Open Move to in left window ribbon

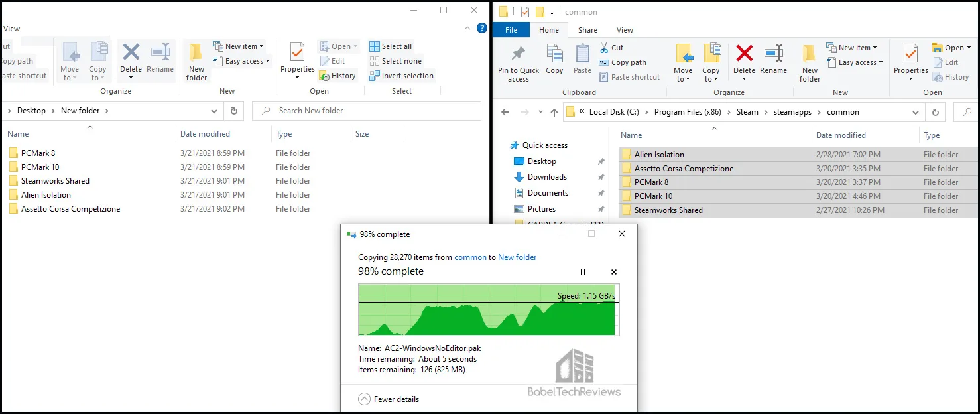point(69,62)
